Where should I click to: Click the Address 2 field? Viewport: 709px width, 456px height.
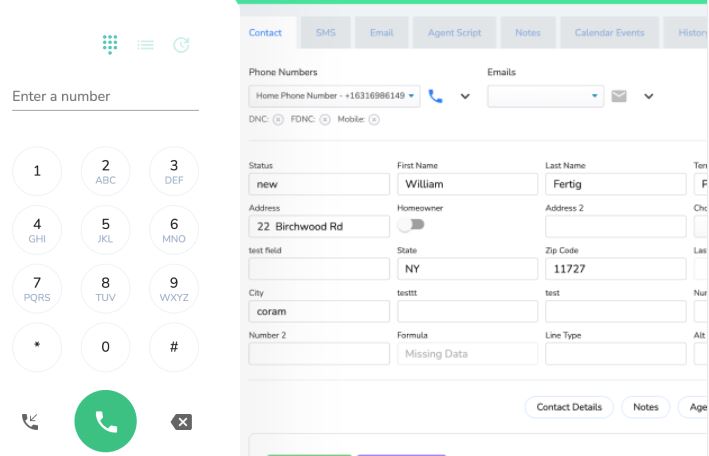point(615,227)
